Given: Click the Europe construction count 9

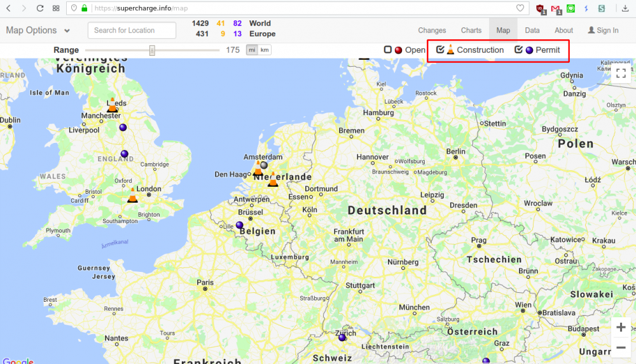Looking at the screenshot, I should click(223, 34).
